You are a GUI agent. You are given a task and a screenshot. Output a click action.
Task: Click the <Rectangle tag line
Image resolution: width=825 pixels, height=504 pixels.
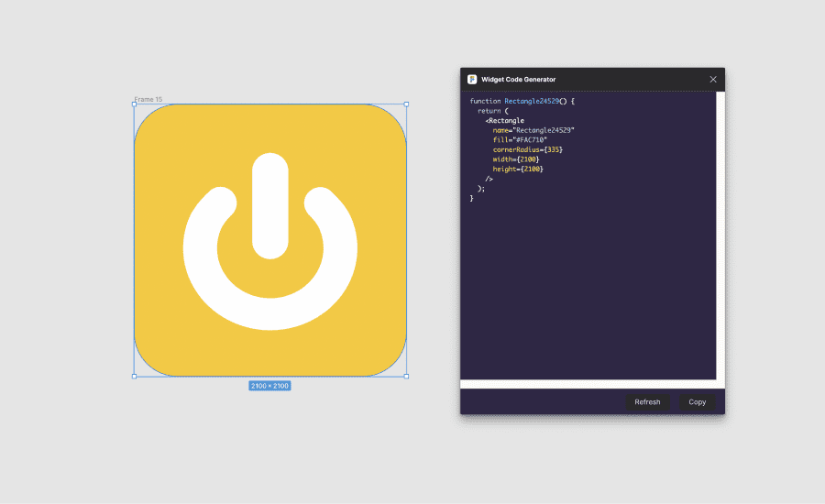click(504, 120)
